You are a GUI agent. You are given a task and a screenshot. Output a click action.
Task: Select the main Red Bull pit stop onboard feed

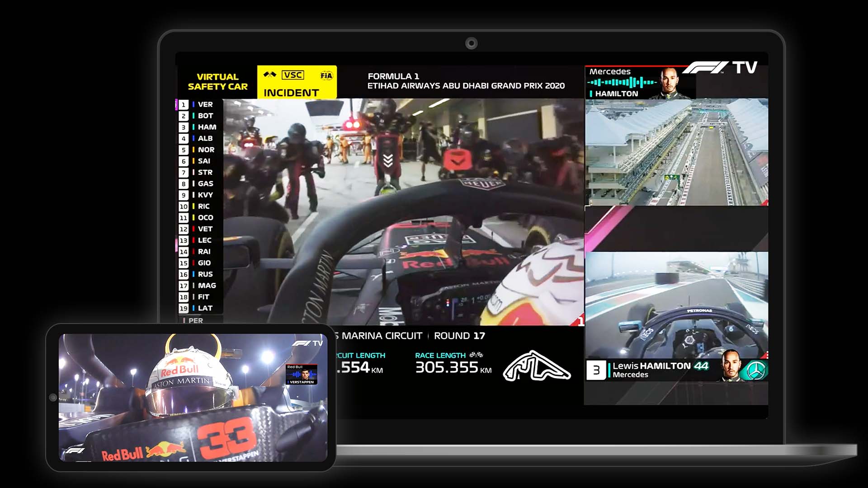pyautogui.click(x=404, y=212)
